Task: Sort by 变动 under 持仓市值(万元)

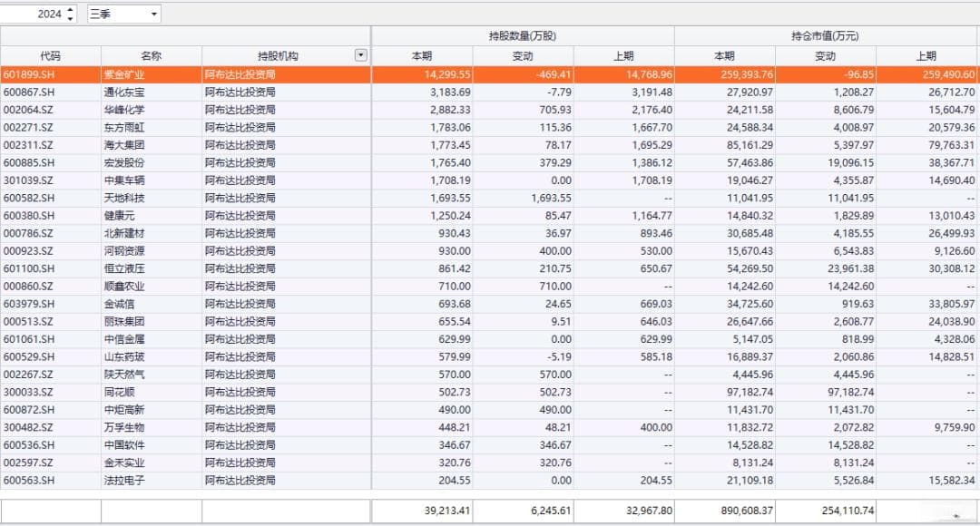Action: (x=825, y=55)
